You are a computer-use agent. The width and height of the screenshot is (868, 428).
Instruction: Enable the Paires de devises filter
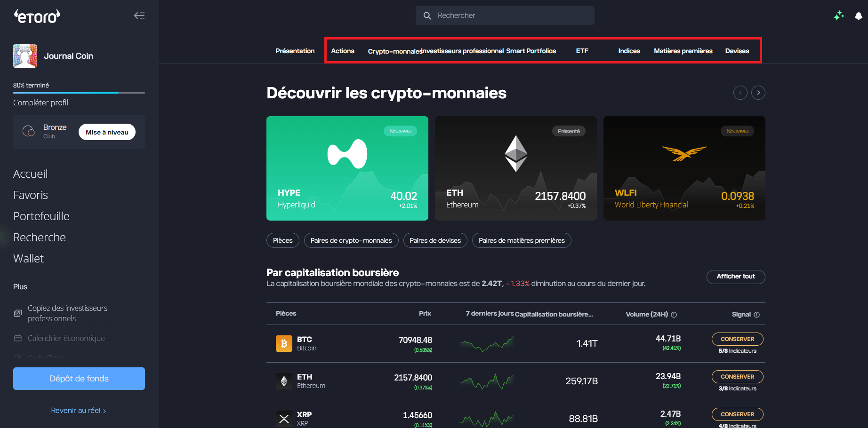click(435, 240)
